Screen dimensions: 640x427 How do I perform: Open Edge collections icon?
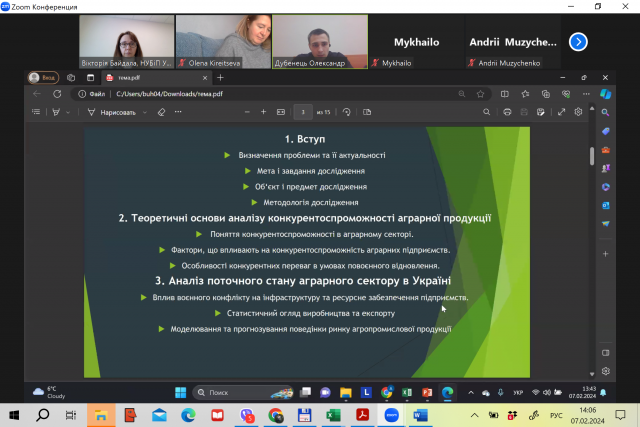coord(546,94)
